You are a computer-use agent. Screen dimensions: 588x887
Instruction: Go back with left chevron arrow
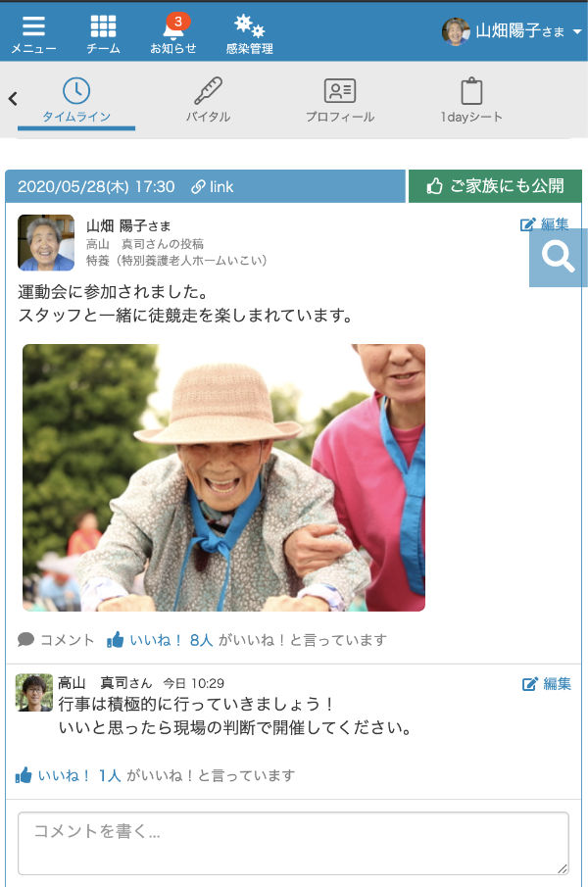(13, 98)
